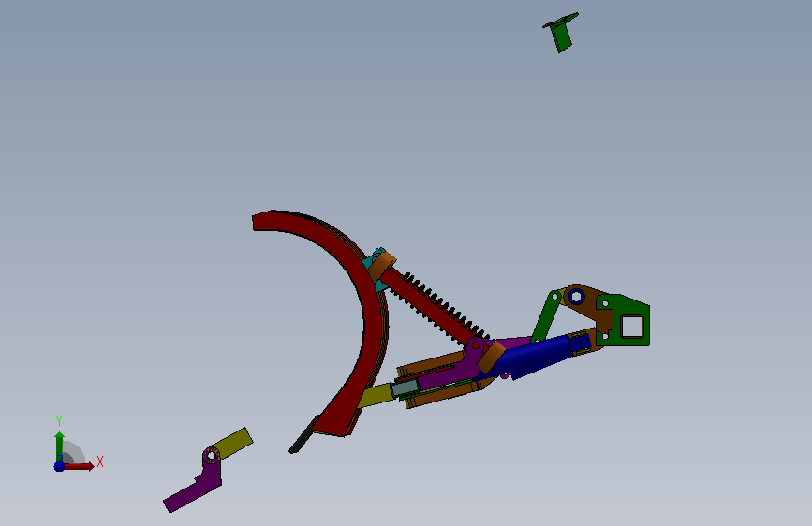
Task: Click the X axis label of the triad
Action: [x=100, y=461]
